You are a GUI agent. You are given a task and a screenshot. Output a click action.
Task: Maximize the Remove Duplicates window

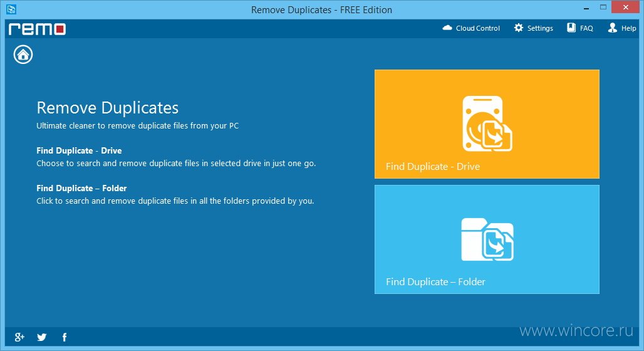coord(603,8)
